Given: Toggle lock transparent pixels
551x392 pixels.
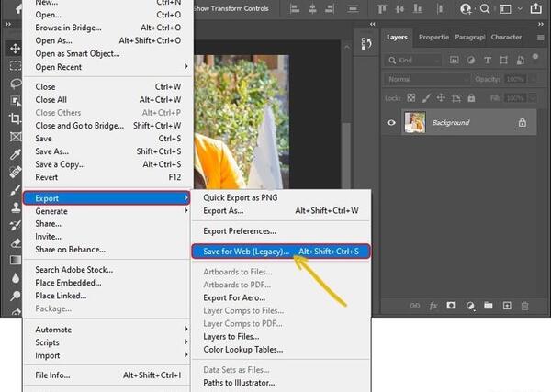Looking at the screenshot, I should (x=410, y=97).
